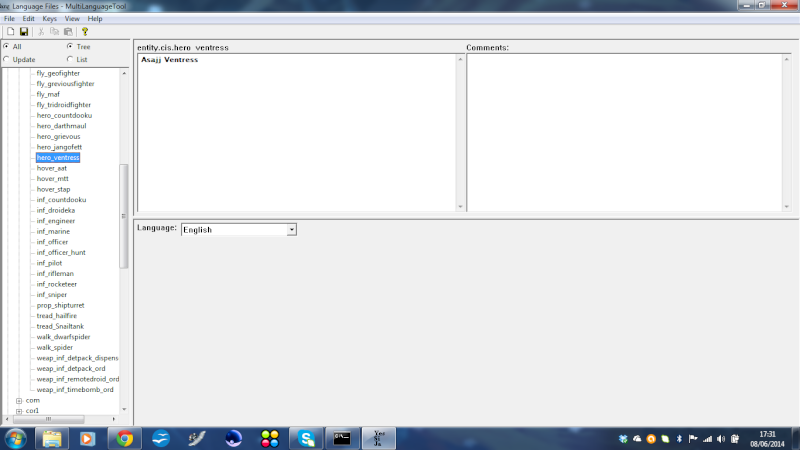Select inf_sniper tree entry

coord(52,295)
